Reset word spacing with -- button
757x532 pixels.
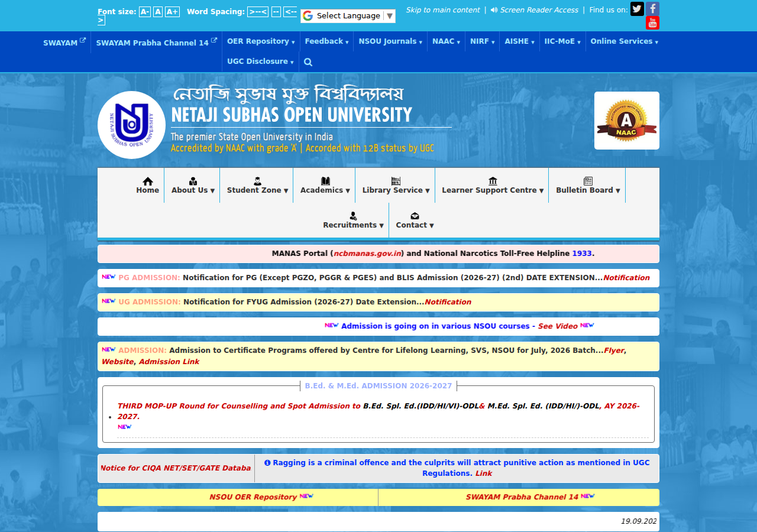point(276,12)
